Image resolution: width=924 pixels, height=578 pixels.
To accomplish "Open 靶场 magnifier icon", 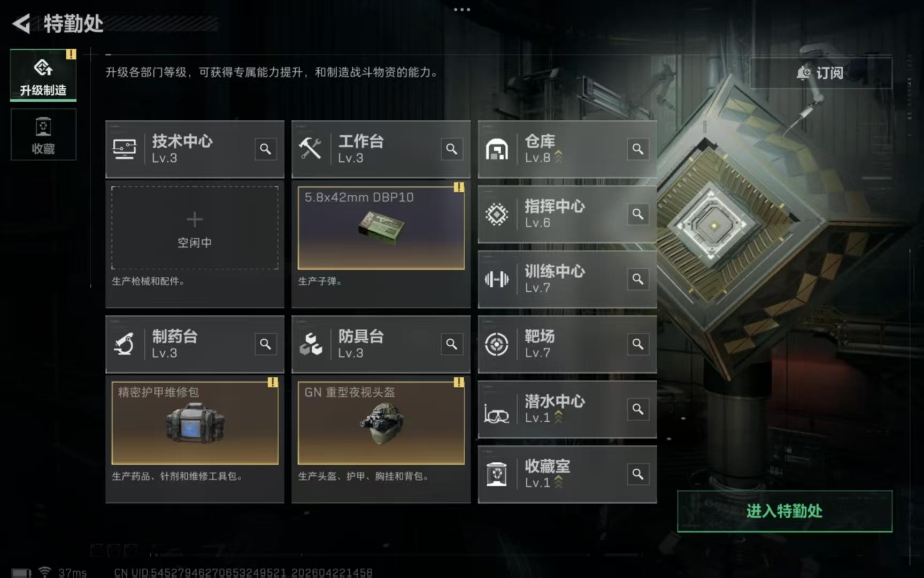I will pyautogui.click(x=637, y=344).
